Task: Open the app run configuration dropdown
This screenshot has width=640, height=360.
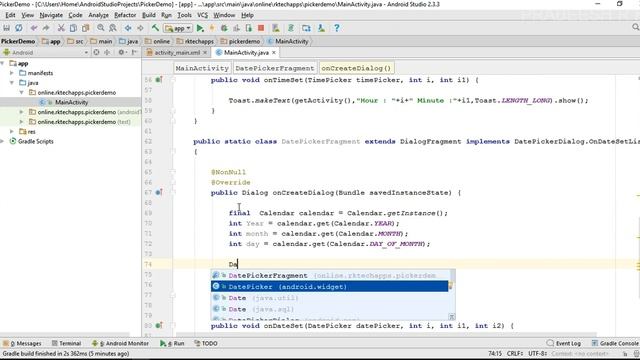Action: [x=178, y=29]
